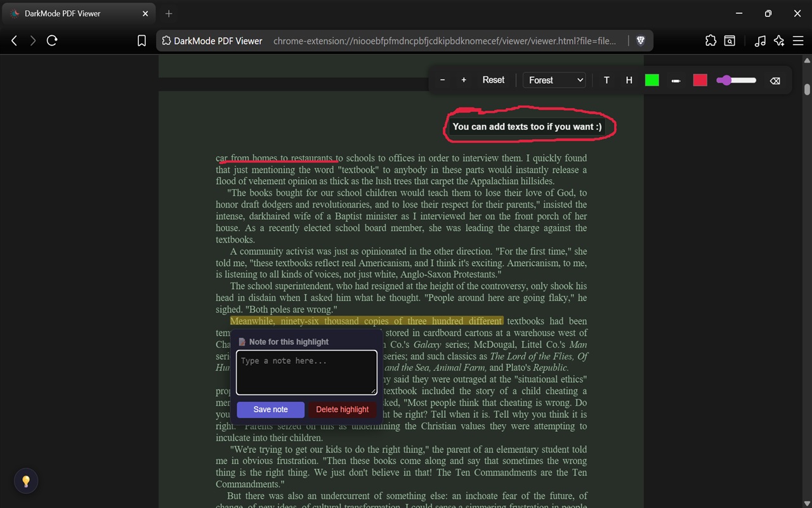Reset the zoom level
812x508 pixels.
click(494, 80)
